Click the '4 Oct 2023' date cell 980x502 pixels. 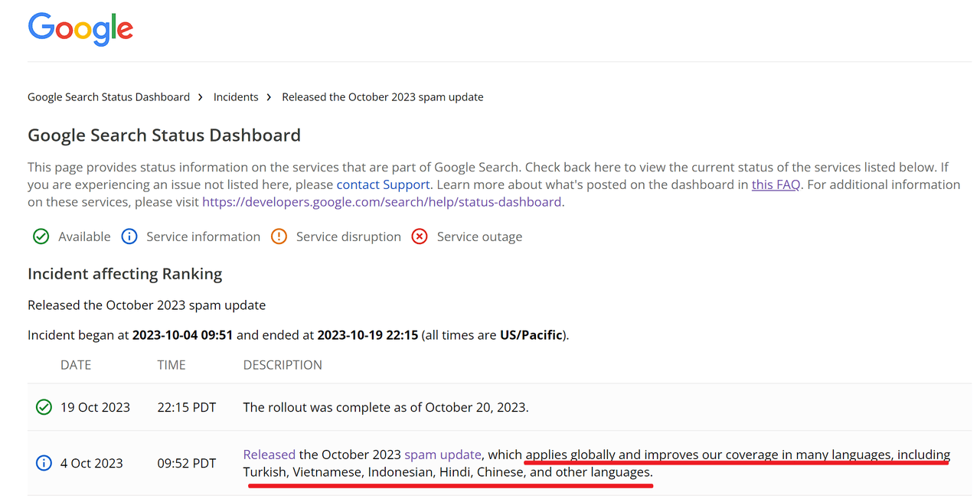(x=92, y=463)
